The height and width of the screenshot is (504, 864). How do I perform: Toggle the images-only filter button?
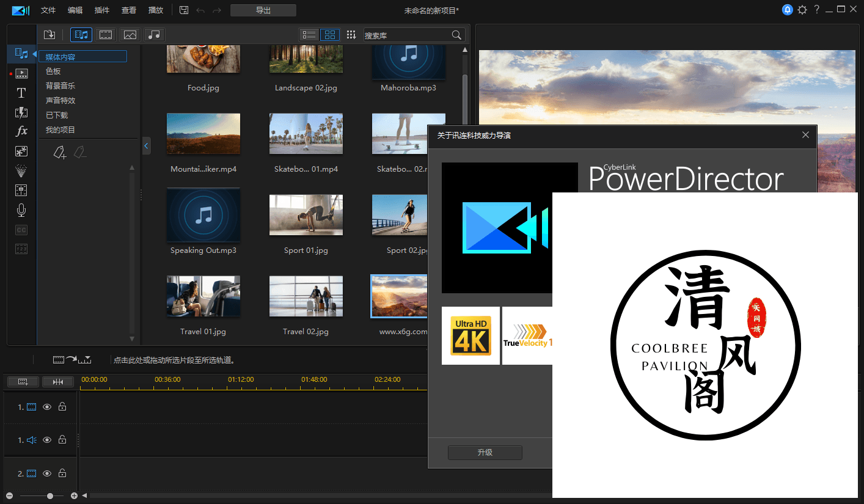pos(130,35)
